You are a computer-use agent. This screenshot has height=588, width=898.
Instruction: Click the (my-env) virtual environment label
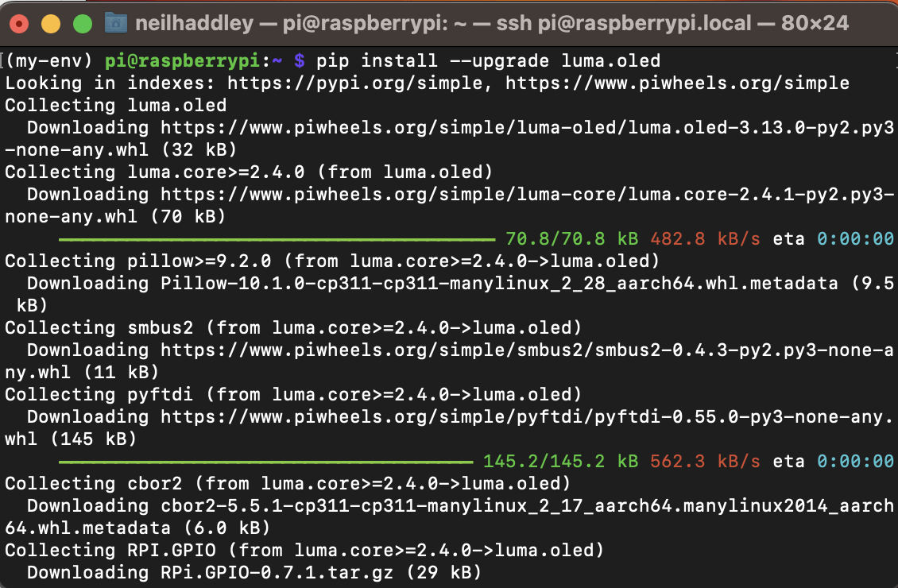coord(48,60)
